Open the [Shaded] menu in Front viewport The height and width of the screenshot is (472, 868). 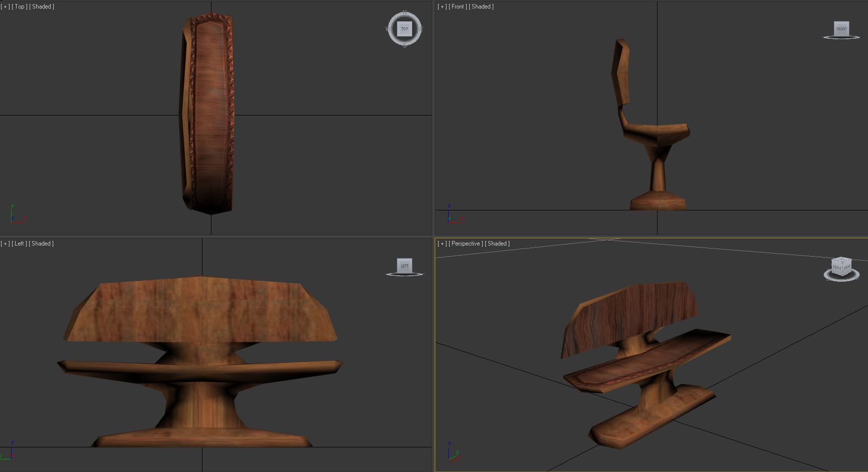point(482,7)
